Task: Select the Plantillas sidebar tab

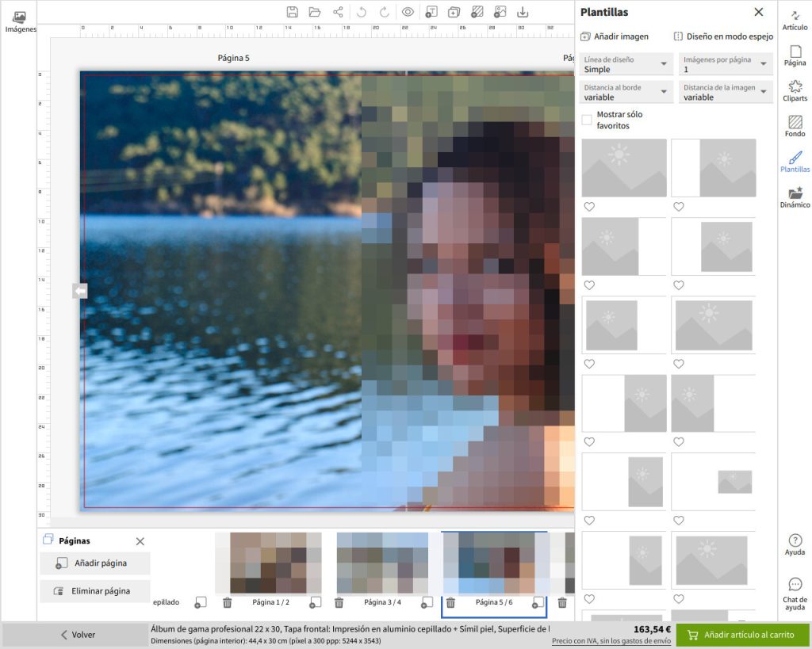Action: coord(795,162)
